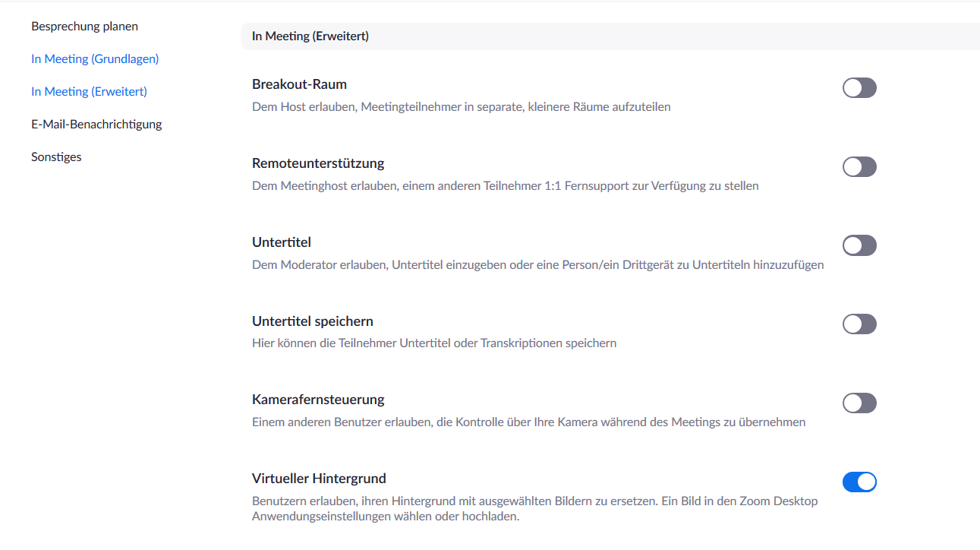Jump to Sonstiges section

pos(56,157)
